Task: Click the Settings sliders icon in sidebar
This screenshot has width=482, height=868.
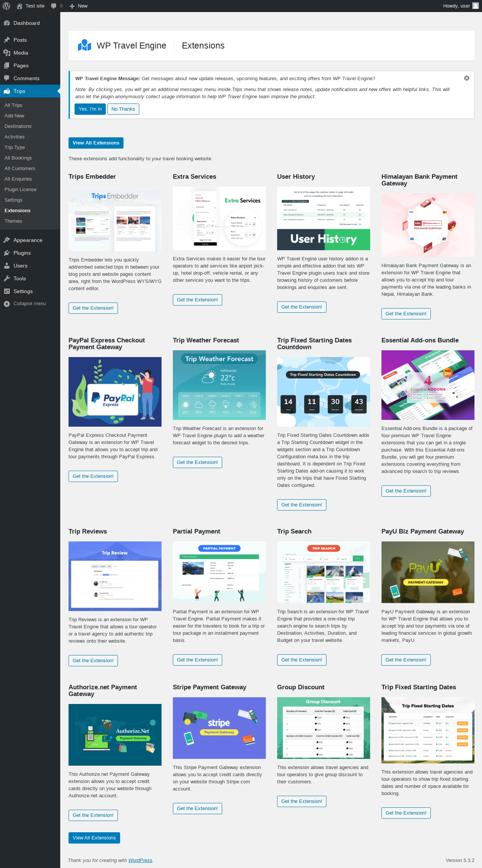Action: 7,291
